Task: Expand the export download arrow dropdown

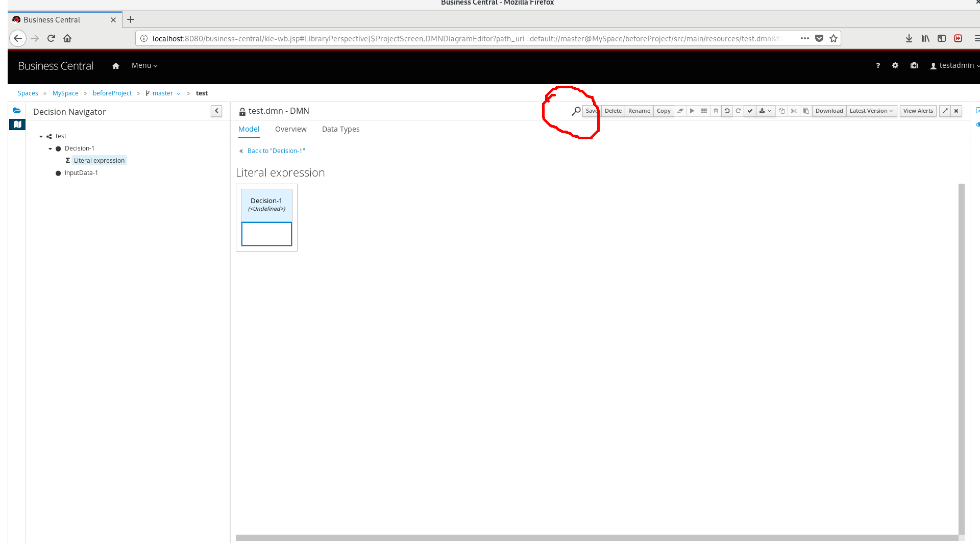Action: pos(765,111)
